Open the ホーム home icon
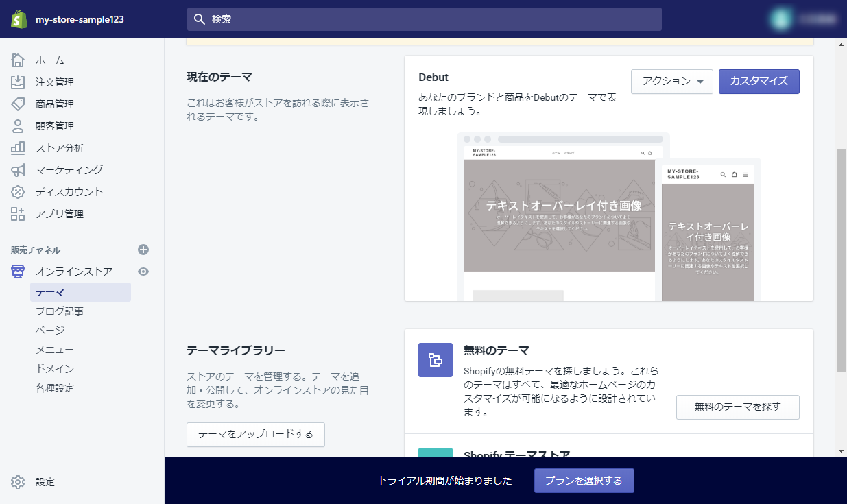The width and height of the screenshot is (847, 504). click(x=19, y=60)
